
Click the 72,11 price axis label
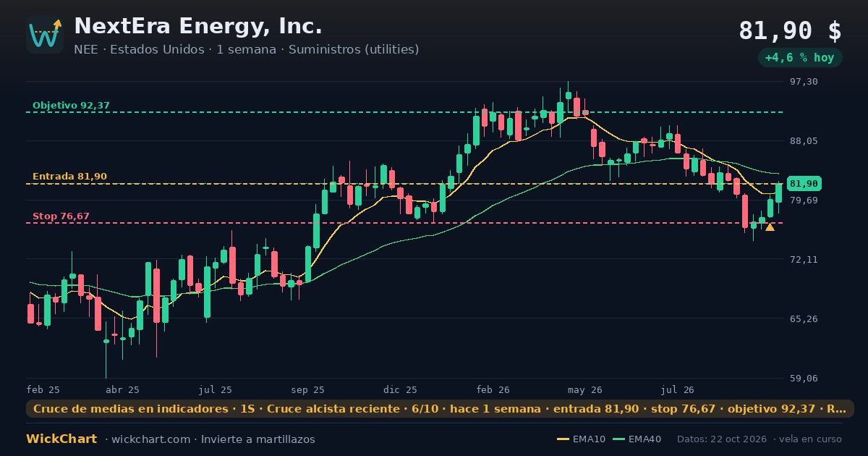point(804,259)
